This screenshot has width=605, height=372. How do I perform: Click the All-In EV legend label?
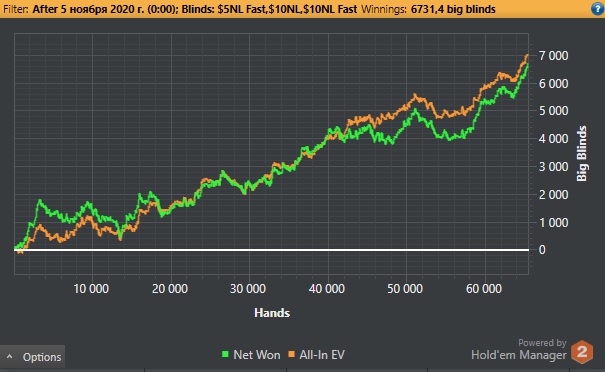322,355
